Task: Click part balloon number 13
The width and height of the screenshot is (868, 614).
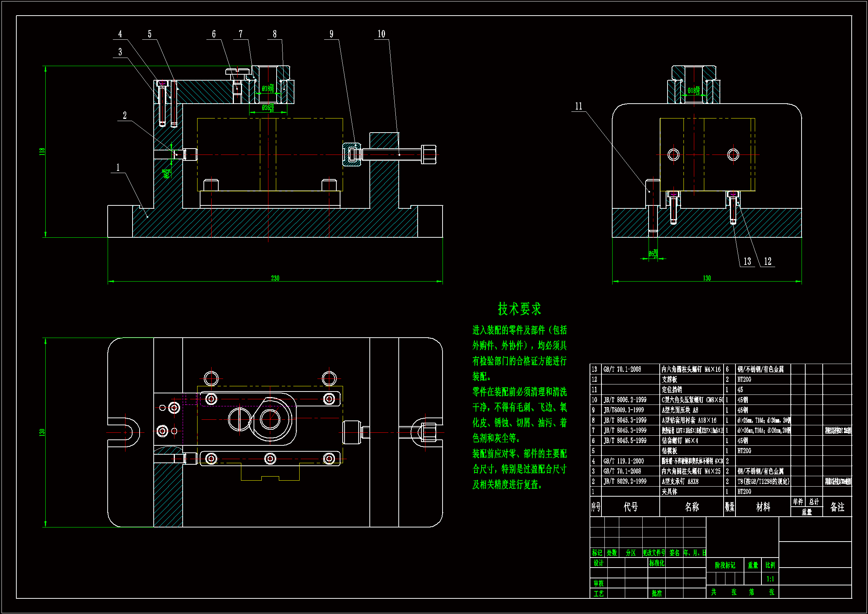Action: pyautogui.click(x=747, y=261)
